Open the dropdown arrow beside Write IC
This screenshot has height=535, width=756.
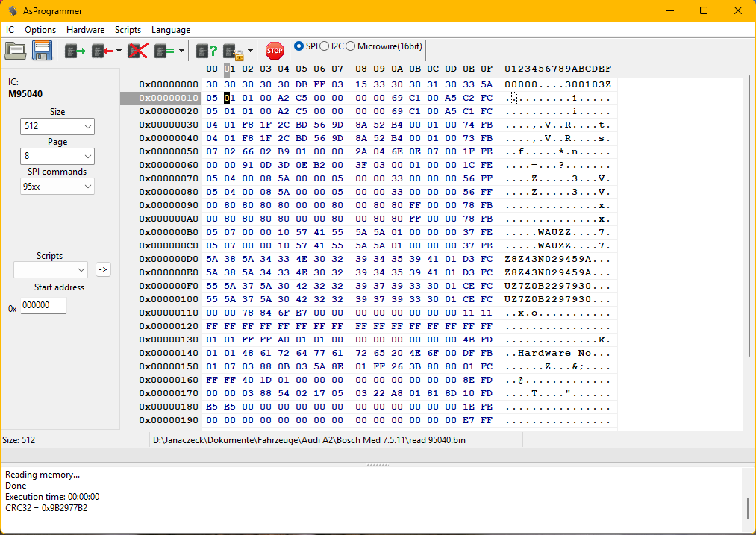tap(119, 51)
